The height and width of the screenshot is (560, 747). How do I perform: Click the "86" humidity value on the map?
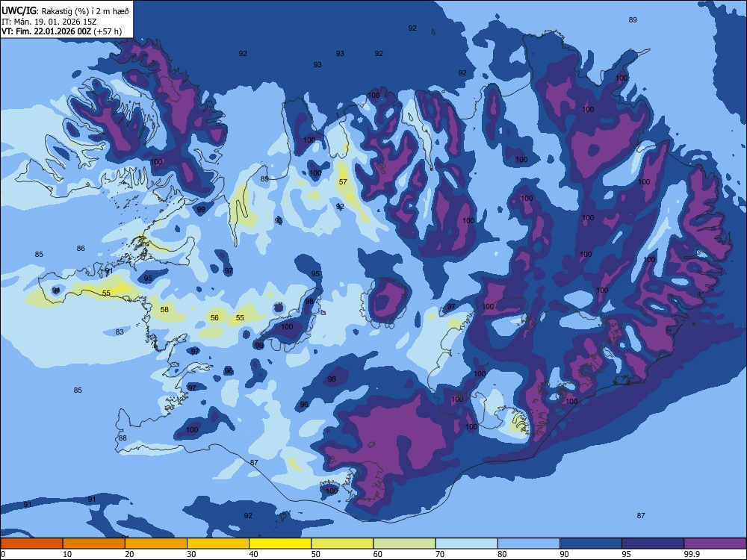pyautogui.click(x=81, y=248)
